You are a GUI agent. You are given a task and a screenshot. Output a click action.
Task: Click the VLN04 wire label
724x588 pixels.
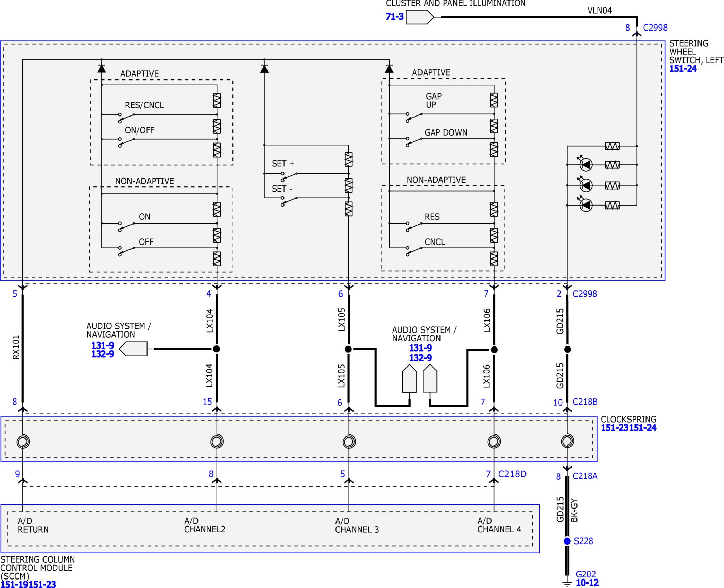coord(600,11)
